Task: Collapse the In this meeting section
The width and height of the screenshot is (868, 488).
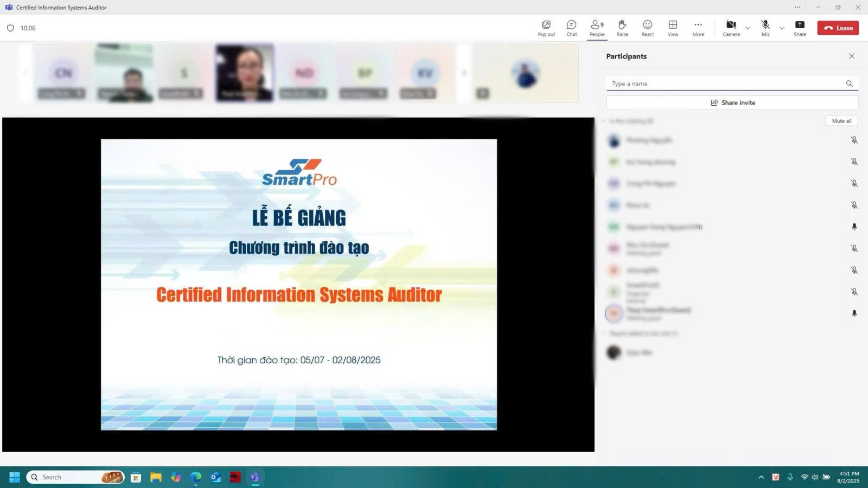Action: pos(603,121)
